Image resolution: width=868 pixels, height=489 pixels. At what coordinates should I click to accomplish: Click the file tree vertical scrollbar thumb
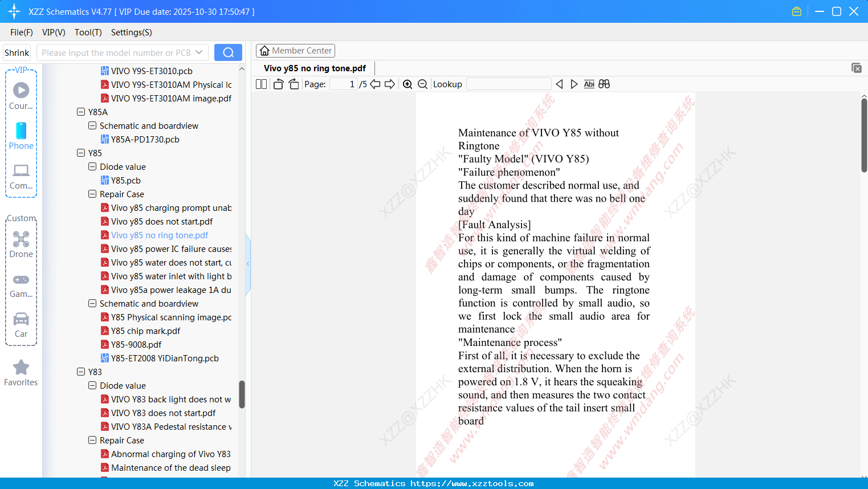point(242,394)
